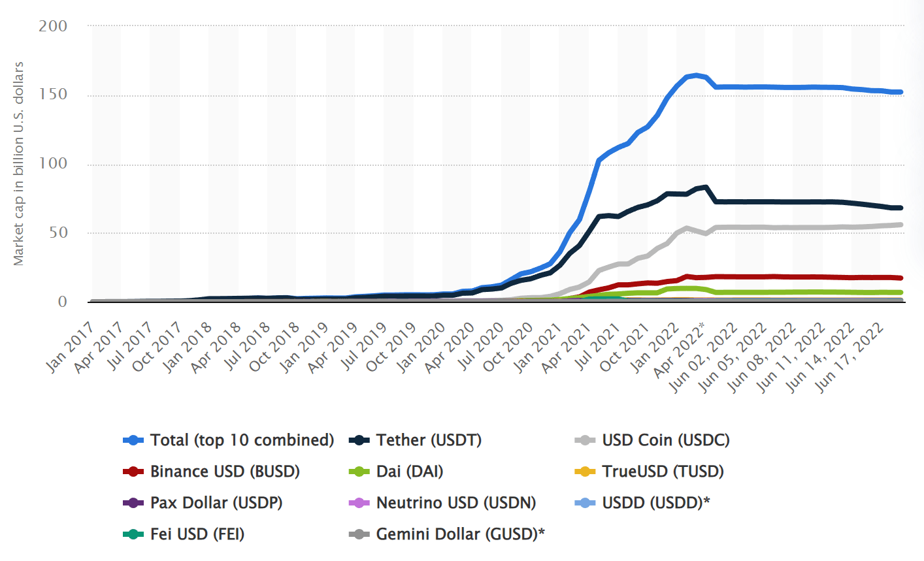Image resolution: width=924 pixels, height=561 pixels.
Task: Click the green Dai legend marker
Action: (x=359, y=472)
